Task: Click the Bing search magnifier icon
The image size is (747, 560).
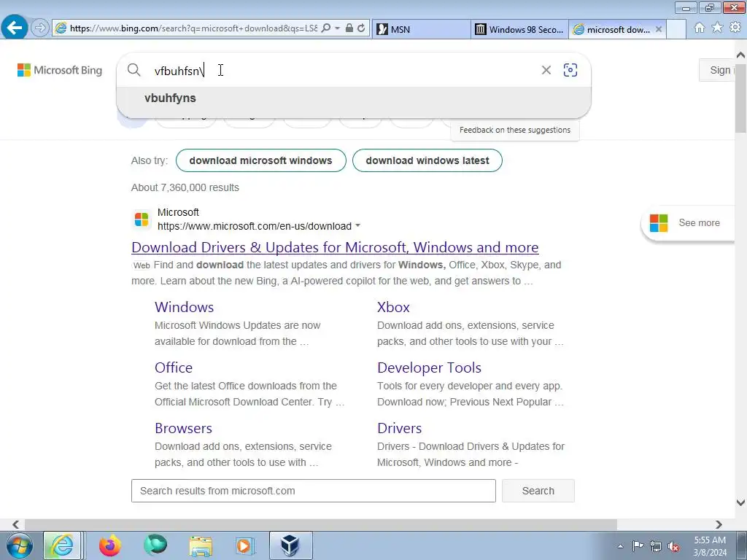Action: click(134, 70)
